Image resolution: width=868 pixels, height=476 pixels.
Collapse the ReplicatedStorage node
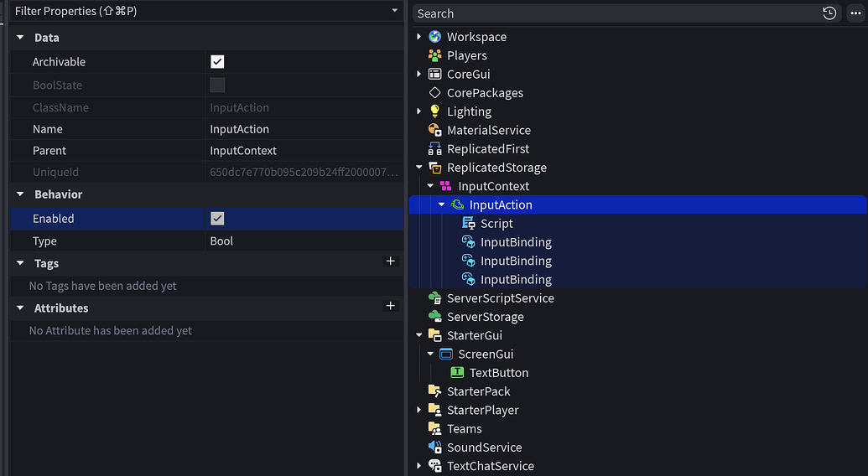(419, 167)
